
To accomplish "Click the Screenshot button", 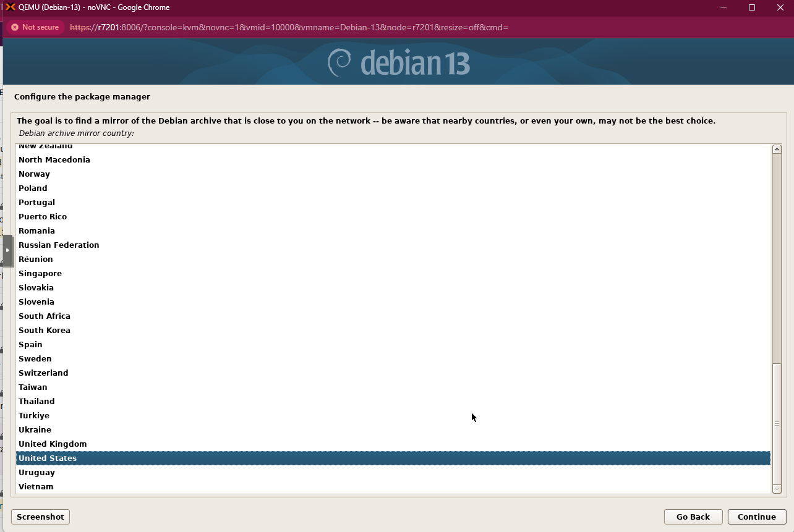I will pos(40,517).
